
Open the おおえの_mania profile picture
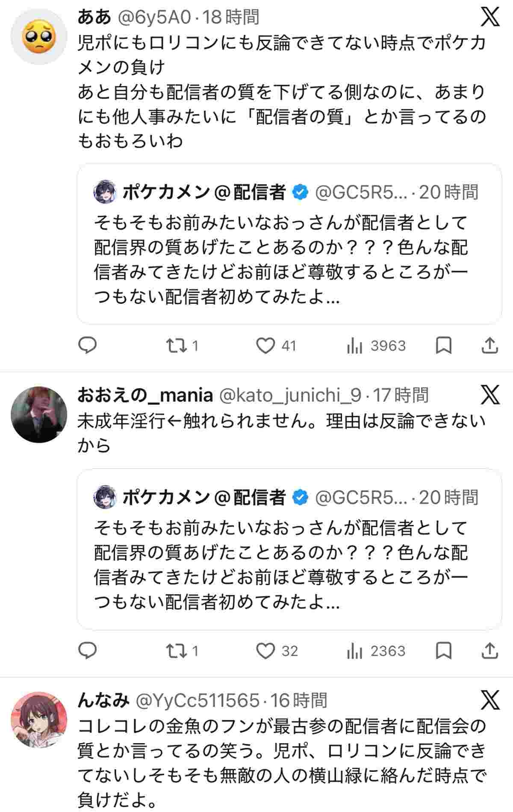click(39, 414)
